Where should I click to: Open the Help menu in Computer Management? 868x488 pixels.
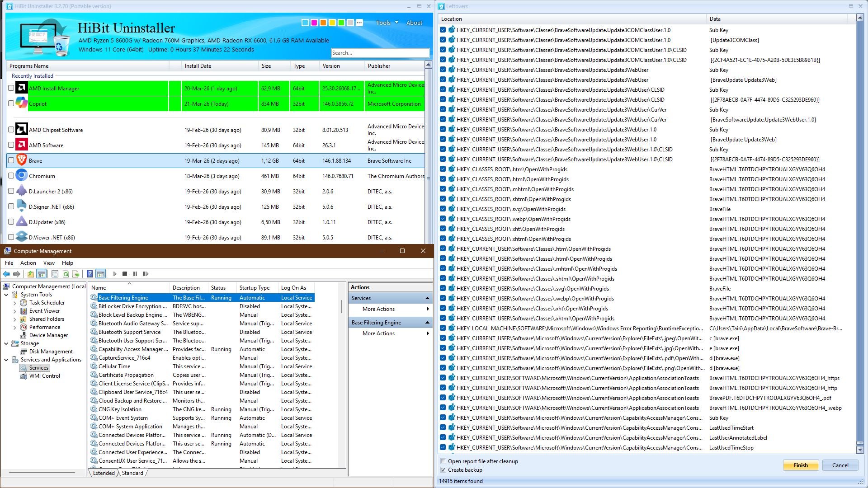tap(67, 263)
